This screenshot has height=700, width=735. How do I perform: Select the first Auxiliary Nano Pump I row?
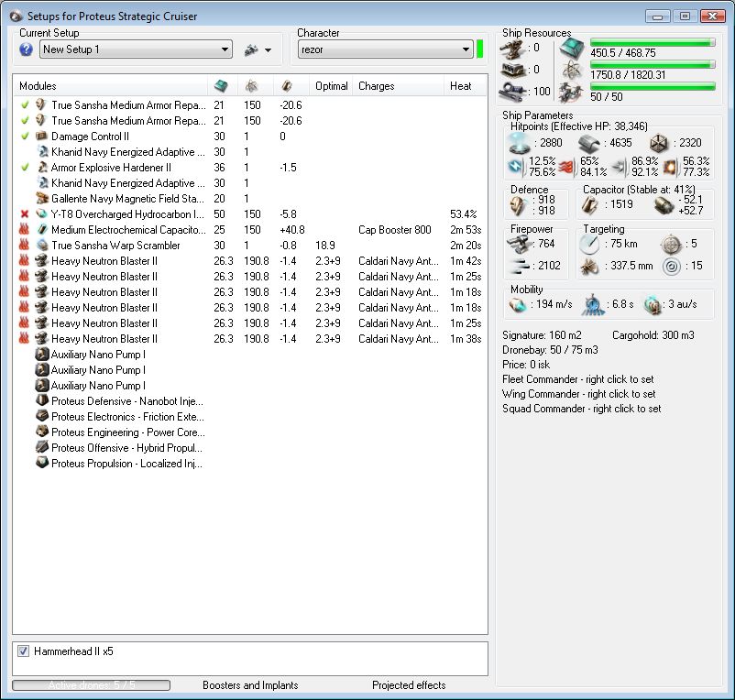249,355
